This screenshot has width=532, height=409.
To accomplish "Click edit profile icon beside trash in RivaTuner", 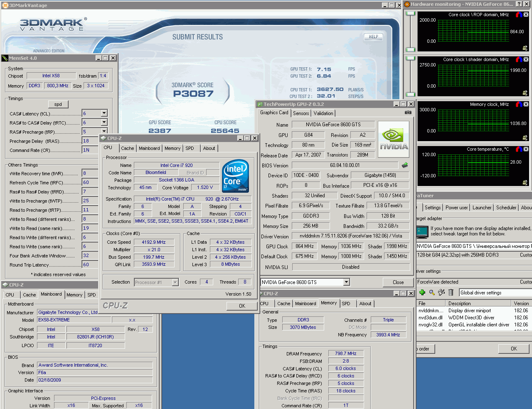I will (x=441, y=292).
